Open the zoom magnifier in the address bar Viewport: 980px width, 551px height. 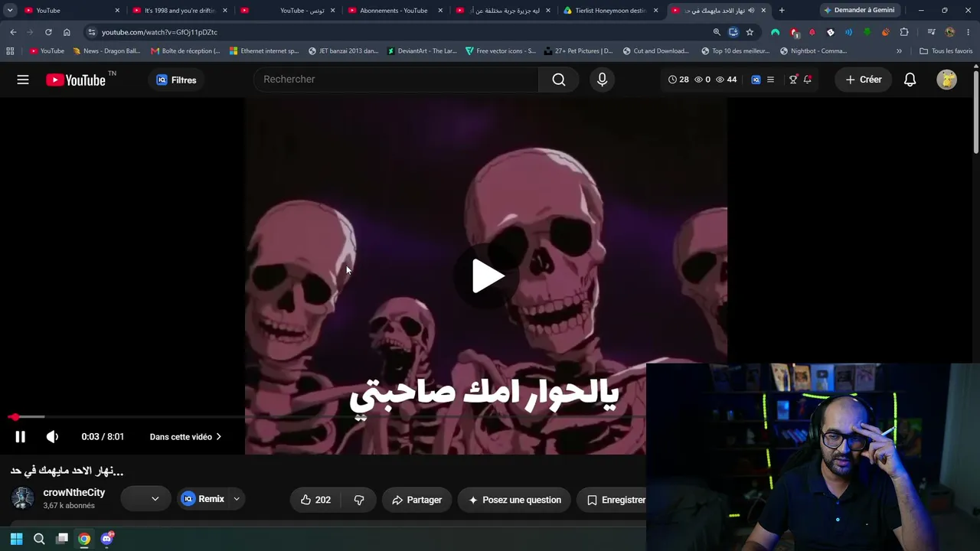coord(717,32)
